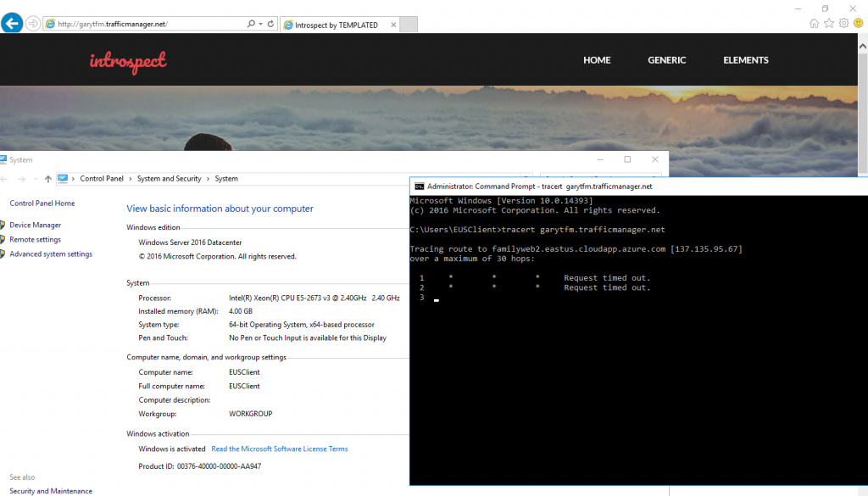Close the Introspect by TEMPLATED tab

(393, 25)
